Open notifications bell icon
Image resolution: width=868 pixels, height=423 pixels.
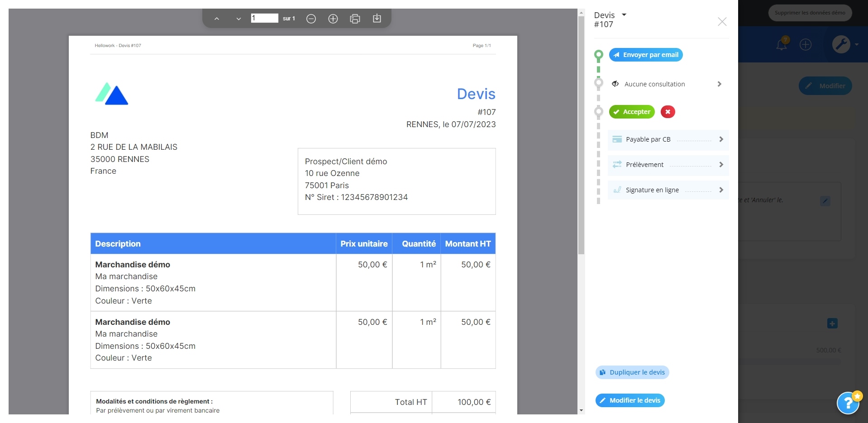(782, 44)
